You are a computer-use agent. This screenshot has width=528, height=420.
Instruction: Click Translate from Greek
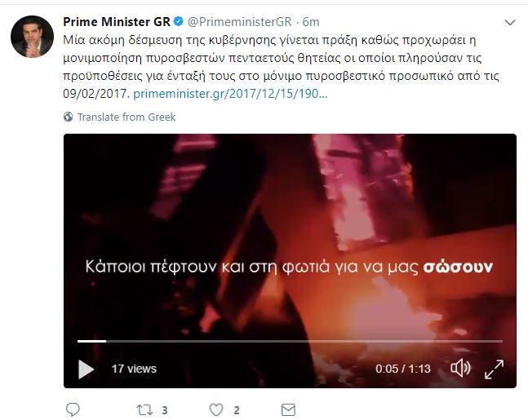click(126, 117)
